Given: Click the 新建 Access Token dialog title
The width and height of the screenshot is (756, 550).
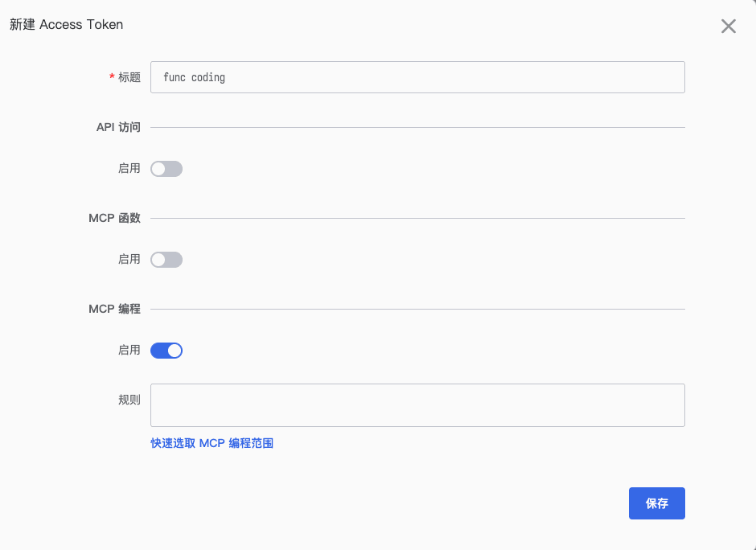Looking at the screenshot, I should pos(67,25).
